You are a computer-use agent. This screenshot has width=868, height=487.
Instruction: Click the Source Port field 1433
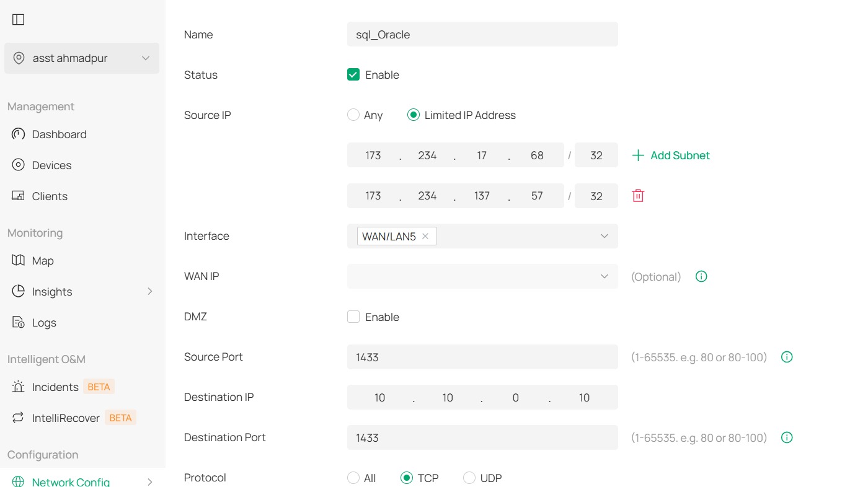pyautogui.click(x=482, y=357)
